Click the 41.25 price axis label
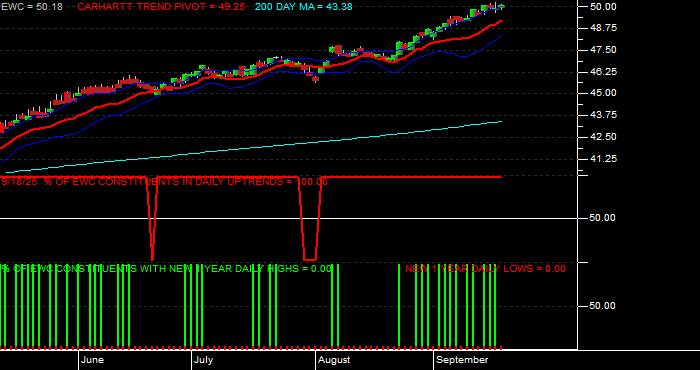700x370 pixels. tap(603, 158)
